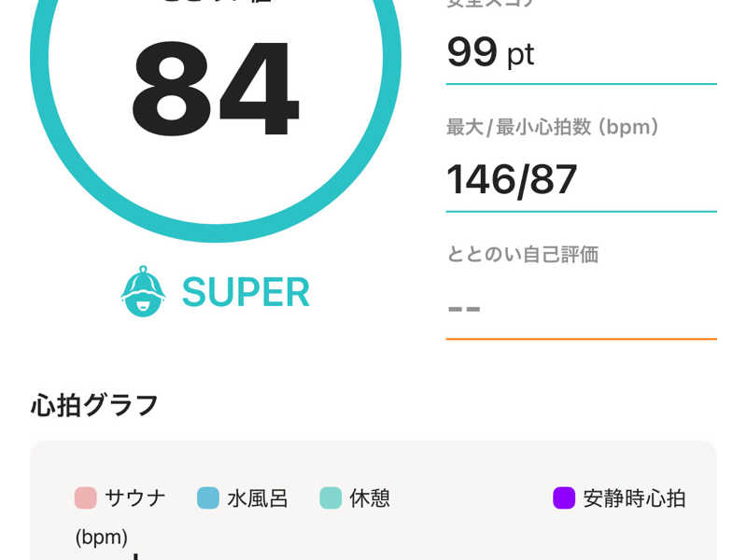Tap the sauna hat mascot icon

[143, 291]
